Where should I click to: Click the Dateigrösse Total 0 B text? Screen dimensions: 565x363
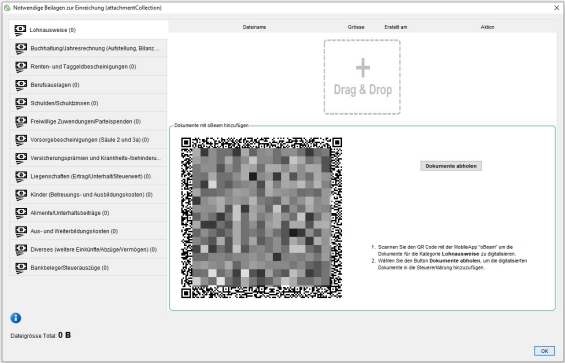coord(41,336)
